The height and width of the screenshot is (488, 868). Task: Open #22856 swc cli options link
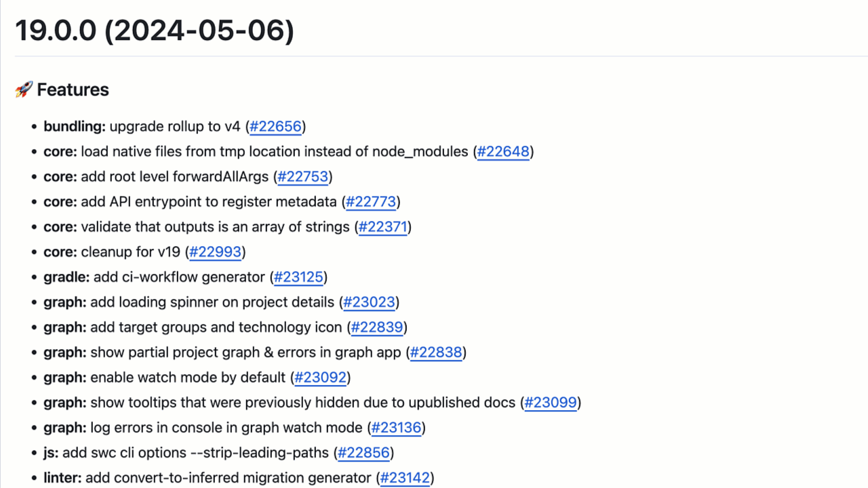pyautogui.click(x=365, y=453)
